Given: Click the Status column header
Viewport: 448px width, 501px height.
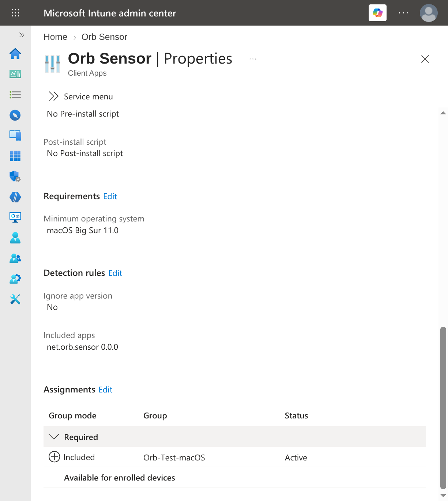Looking at the screenshot, I should (x=296, y=416).
